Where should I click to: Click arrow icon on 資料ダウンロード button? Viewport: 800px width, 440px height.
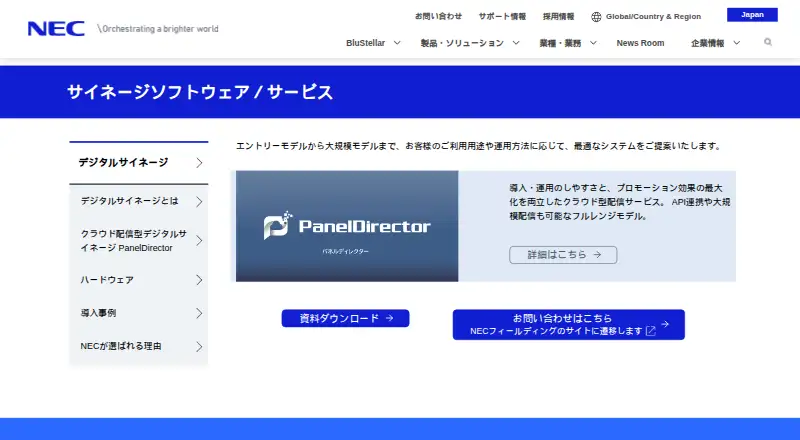tap(390, 318)
